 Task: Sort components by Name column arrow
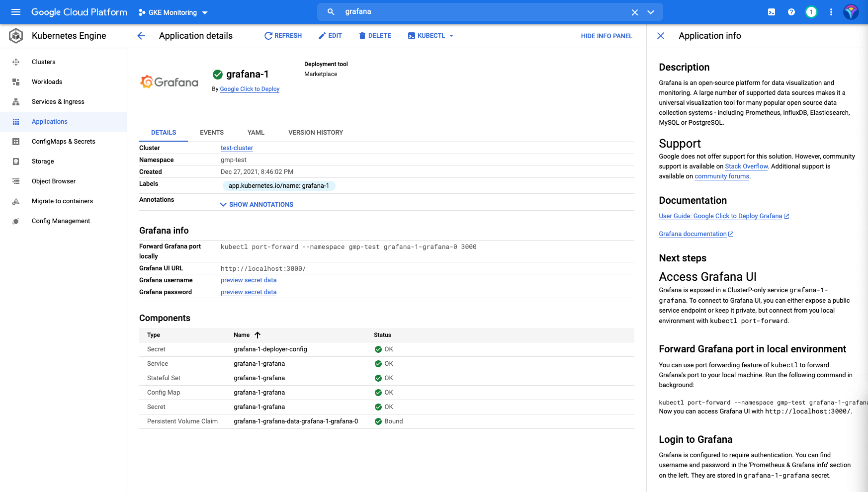click(x=258, y=335)
